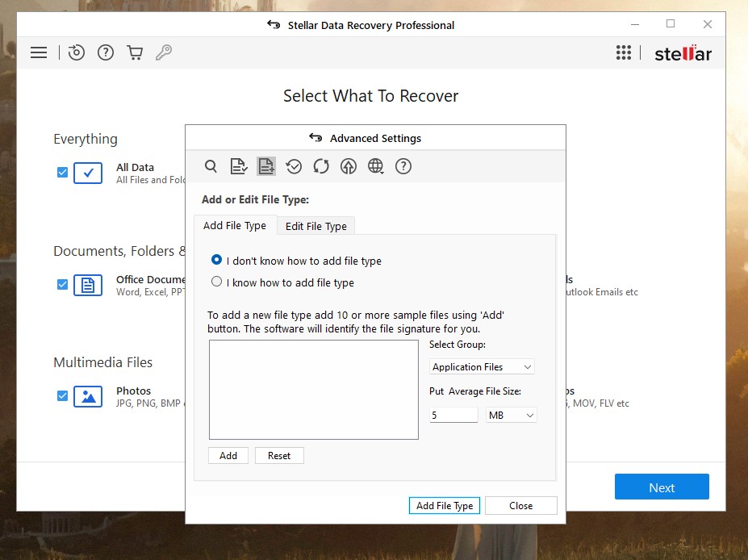This screenshot has width=748, height=560.
Task: Uncheck the All Data checkbox
Action: point(62,172)
